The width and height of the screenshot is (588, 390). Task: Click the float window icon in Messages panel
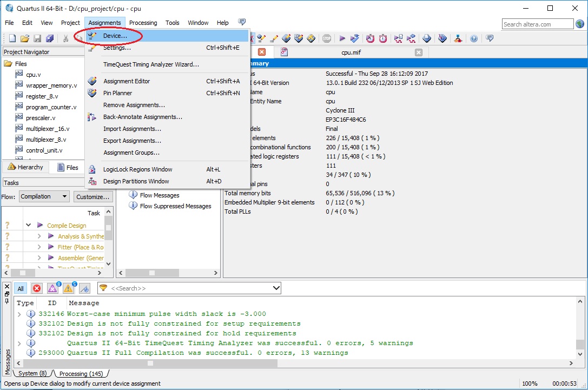[x=6, y=294]
